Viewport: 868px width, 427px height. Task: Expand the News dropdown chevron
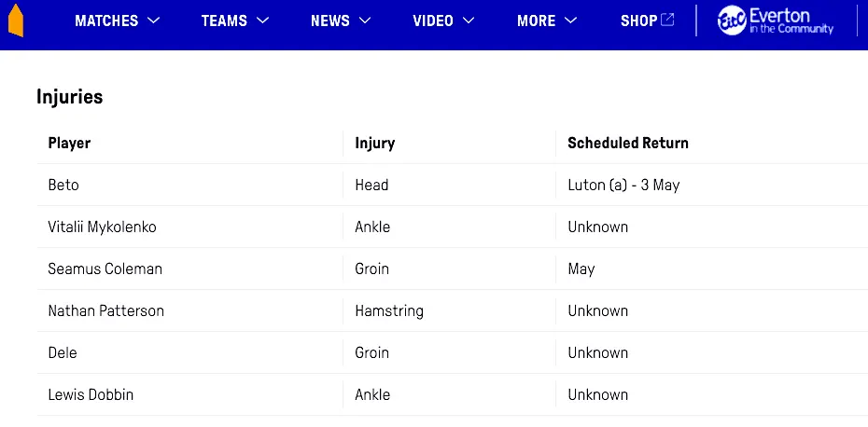tap(365, 21)
